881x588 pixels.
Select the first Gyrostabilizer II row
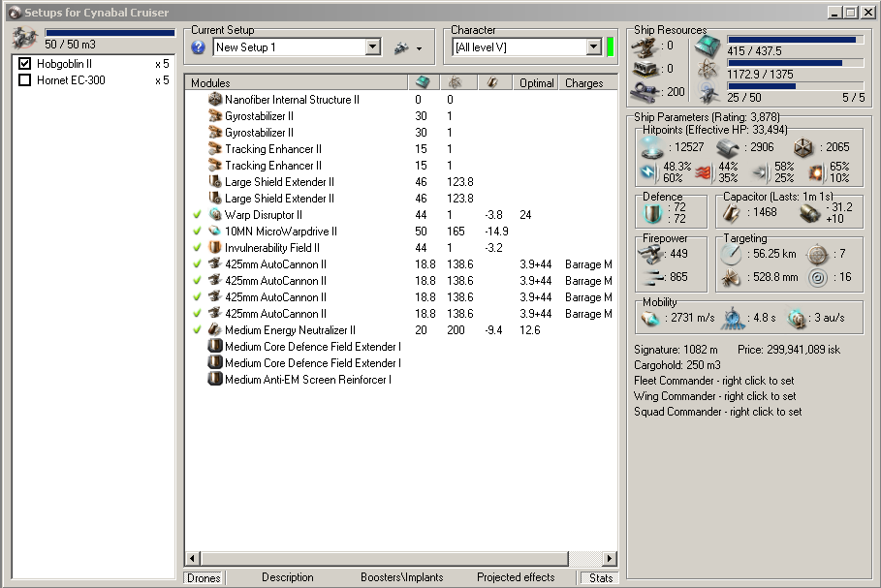click(401, 115)
